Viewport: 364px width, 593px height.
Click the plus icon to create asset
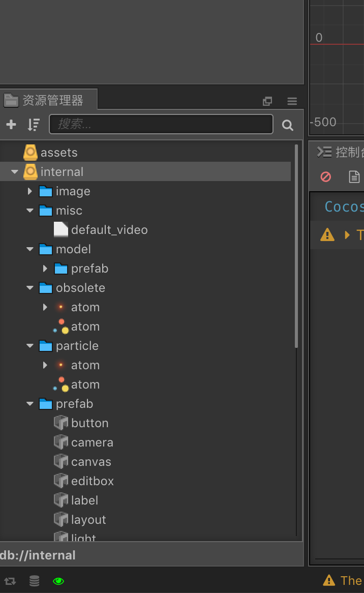11,125
